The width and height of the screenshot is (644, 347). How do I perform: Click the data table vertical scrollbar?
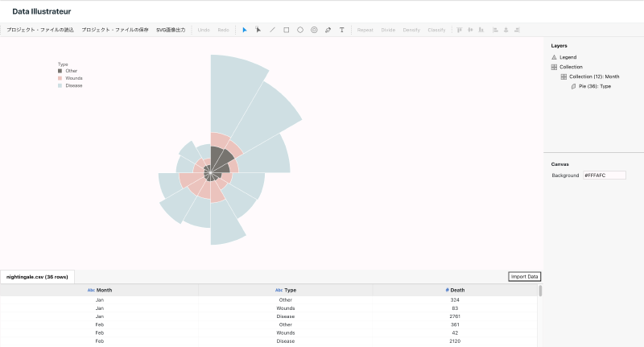click(540, 291)
